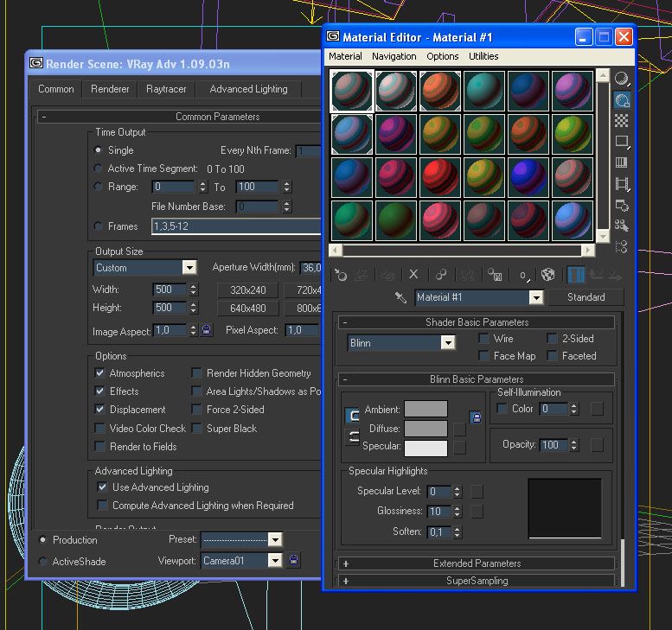Check the Wire shader option
The width and height of the screenshot is (672, 630).
pos(483,339)
